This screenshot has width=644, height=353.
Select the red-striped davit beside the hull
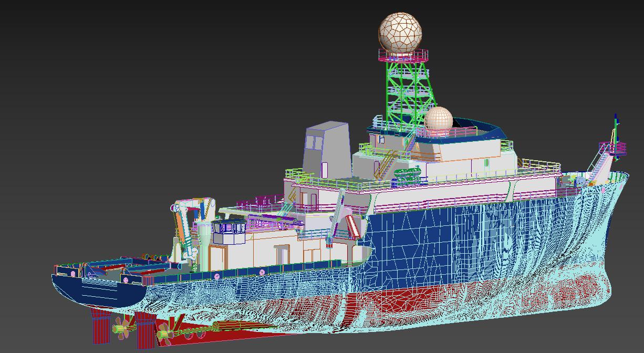pyautogui.click(x=350, y=225)
